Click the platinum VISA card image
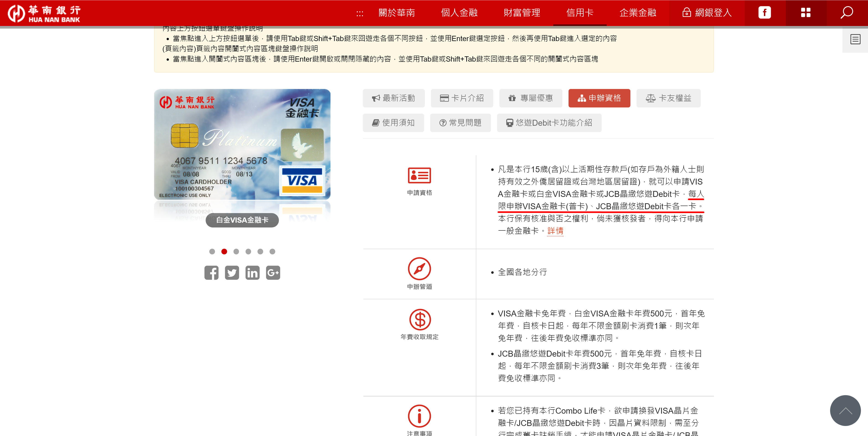The image size is (868, 436). (x=242, y=144)
